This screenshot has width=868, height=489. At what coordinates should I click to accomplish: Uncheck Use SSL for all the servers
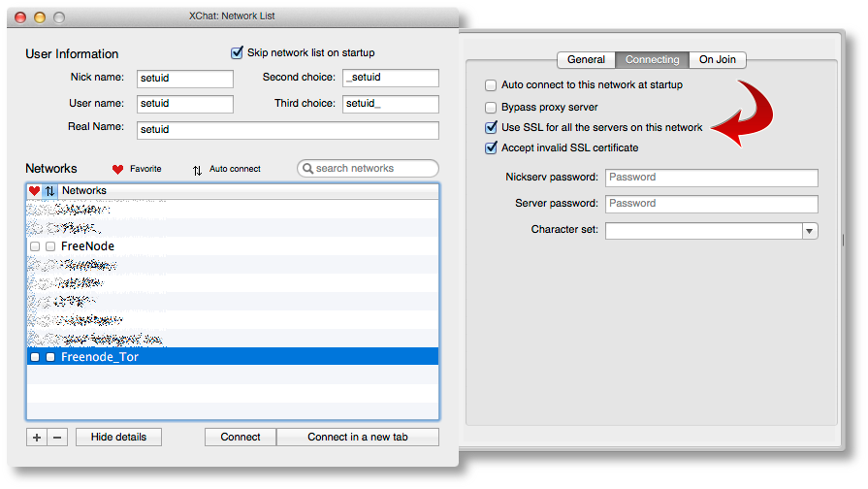(491, 127)
